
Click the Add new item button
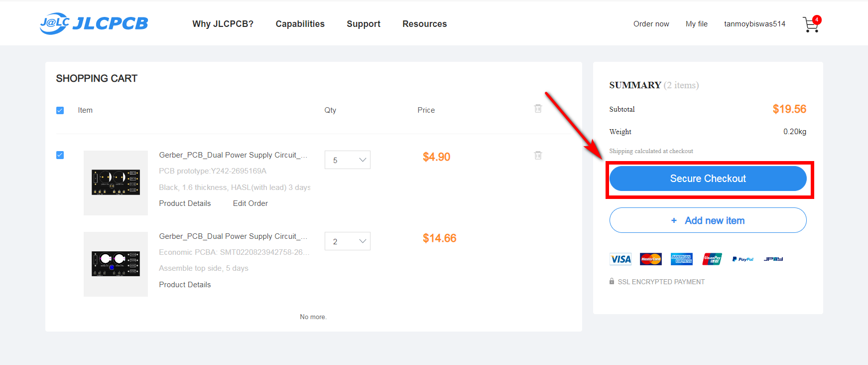(708, 220)
